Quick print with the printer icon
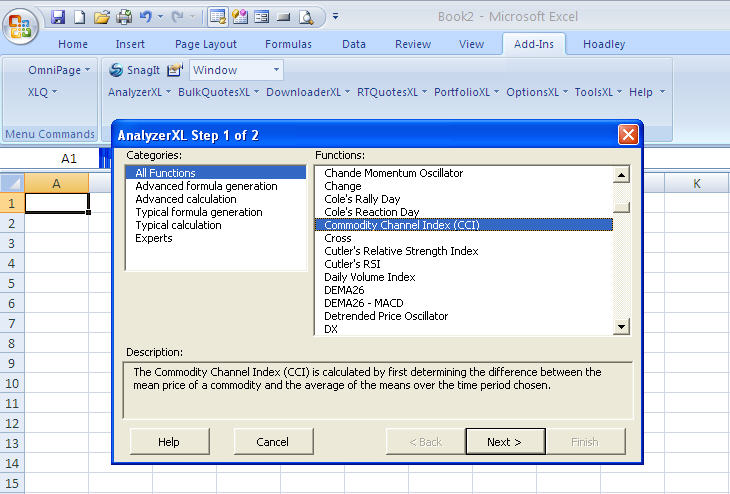This screenshot has width=730, height=494. 124,17
